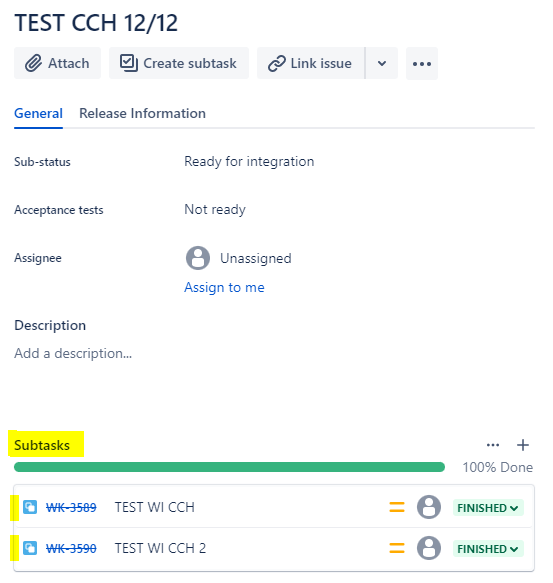Click the Description heading

pyautogui.click(x=50, y=325)
